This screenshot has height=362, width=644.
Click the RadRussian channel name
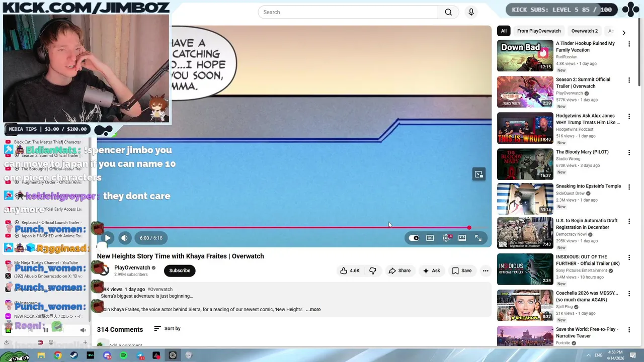click(x=567, y=57)
